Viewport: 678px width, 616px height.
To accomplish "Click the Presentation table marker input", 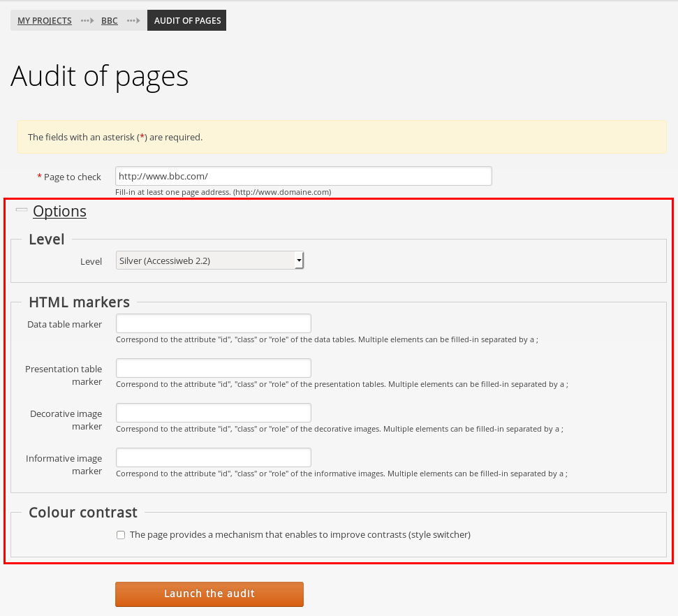I will pos(213,368).
